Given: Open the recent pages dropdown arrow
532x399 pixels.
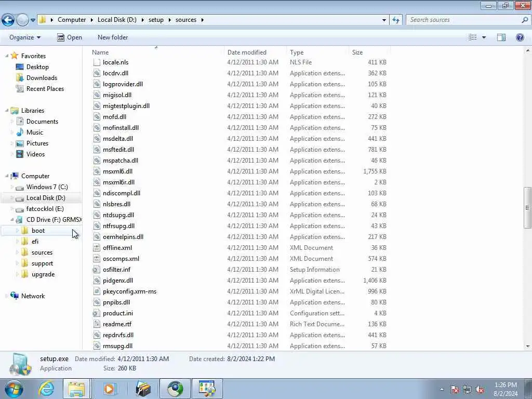Looking at the screenshot, I should pyautogui.click(x=33, y=20).
